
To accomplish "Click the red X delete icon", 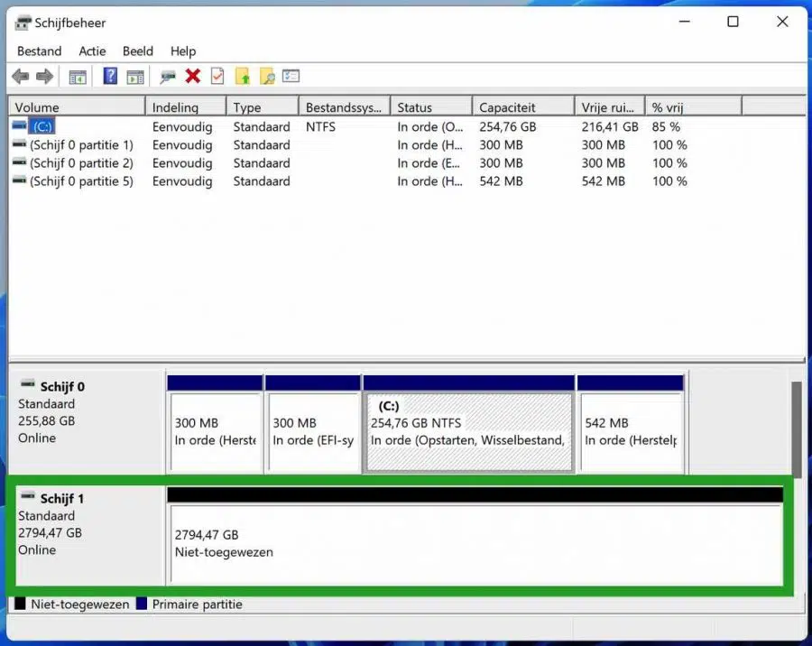I will pyautogui.click(x=193, y=76).
